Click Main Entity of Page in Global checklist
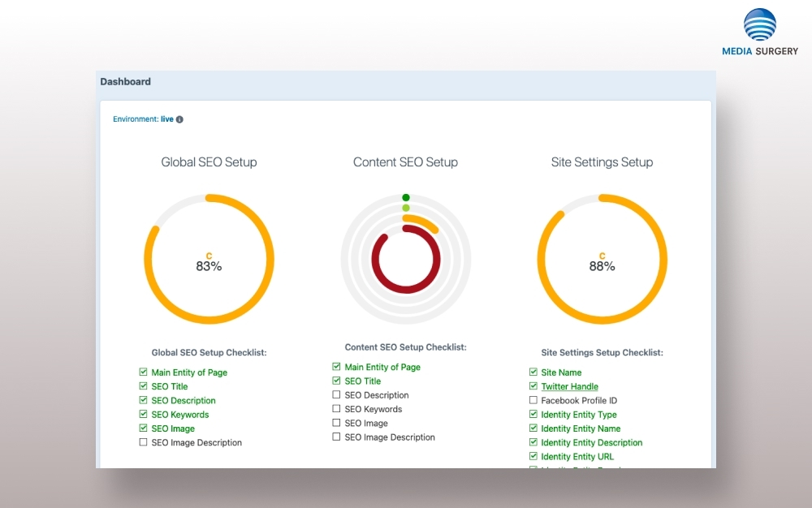Image resolution: width=812 pixels, height=508 pixels. (189, 372)
